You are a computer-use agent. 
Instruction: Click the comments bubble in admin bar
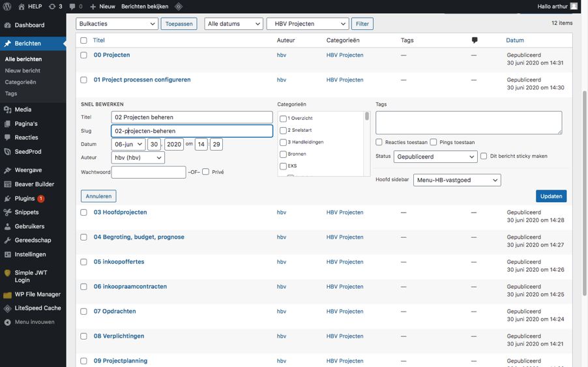[x=72, y=7]
